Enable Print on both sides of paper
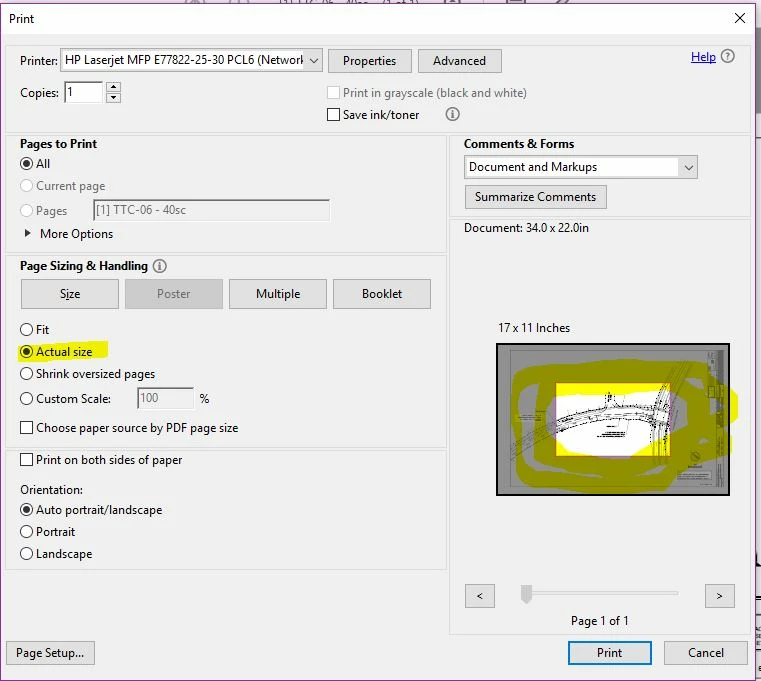Screen dimensions: 761x681 27,460
